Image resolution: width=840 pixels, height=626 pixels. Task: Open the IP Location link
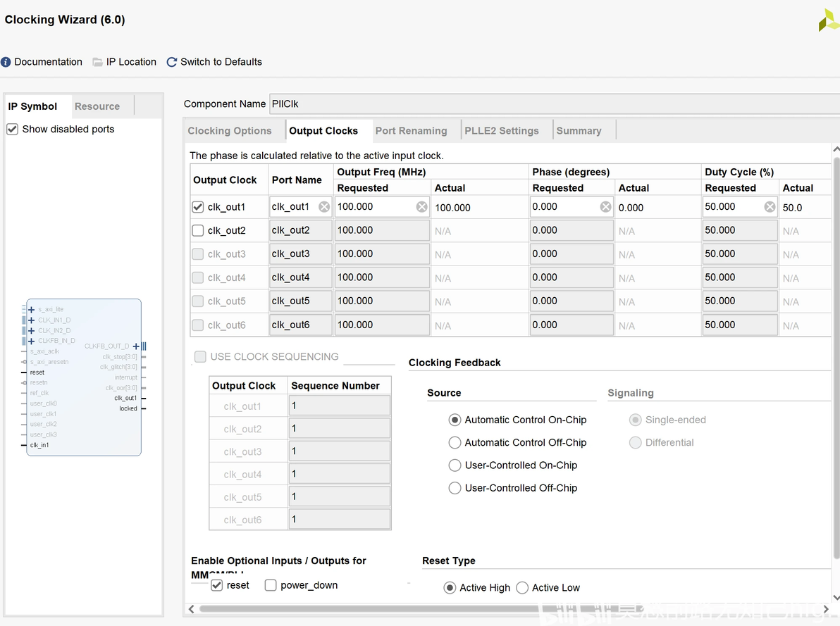pos(131,62)
